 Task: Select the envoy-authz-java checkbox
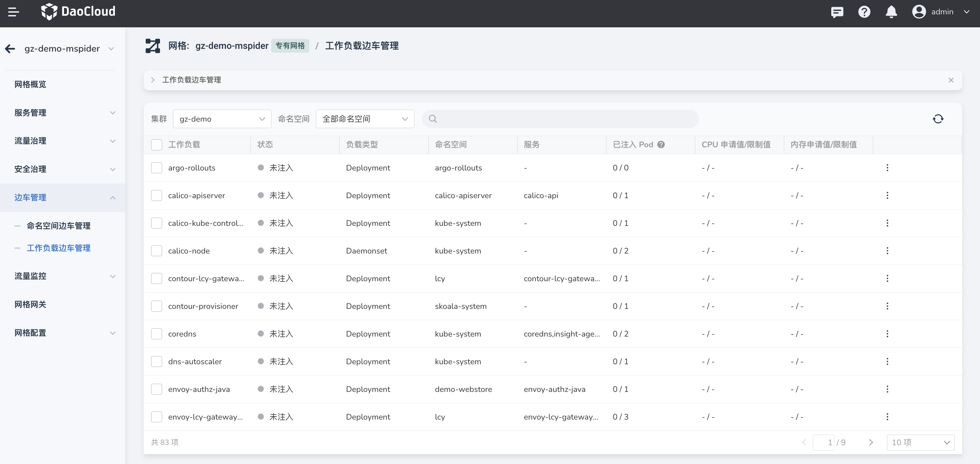[x=156, y=389]
